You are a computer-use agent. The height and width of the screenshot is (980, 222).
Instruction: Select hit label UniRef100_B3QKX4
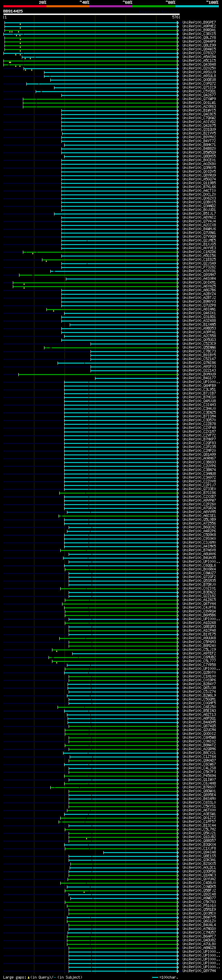(199, 844)
